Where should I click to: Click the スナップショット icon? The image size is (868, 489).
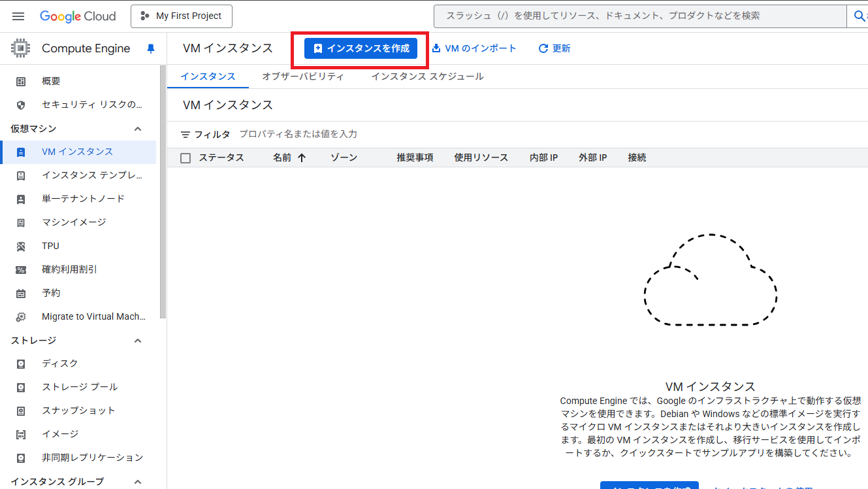(21, 411)
